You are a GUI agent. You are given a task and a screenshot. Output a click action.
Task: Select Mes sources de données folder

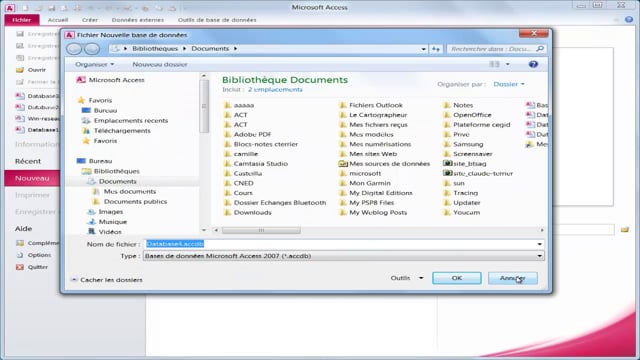tap(384, 164)
